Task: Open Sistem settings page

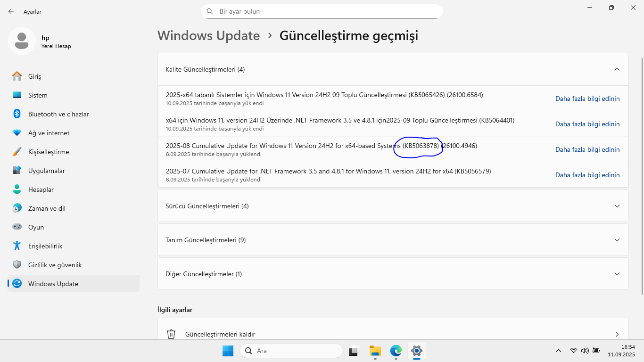Action: [74, 95]
